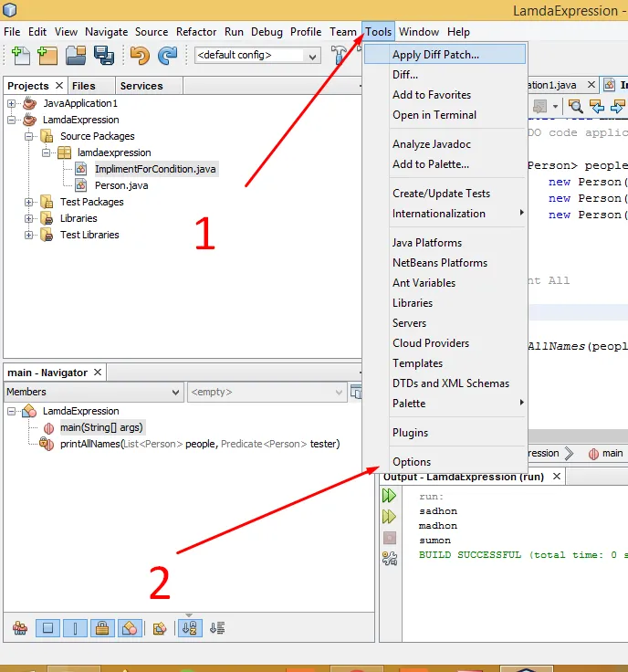Click the New File toolbar icon

click(21, 56)
